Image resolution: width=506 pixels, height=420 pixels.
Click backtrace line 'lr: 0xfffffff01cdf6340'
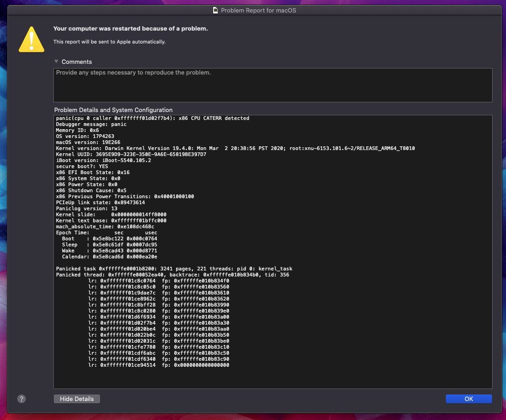tap(159, 359)
